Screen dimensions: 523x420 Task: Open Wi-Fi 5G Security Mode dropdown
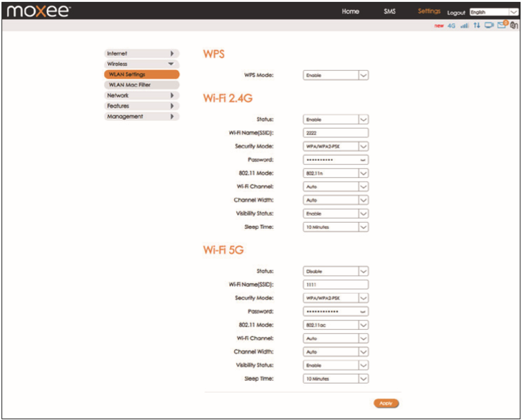click(x=336, y=298)
